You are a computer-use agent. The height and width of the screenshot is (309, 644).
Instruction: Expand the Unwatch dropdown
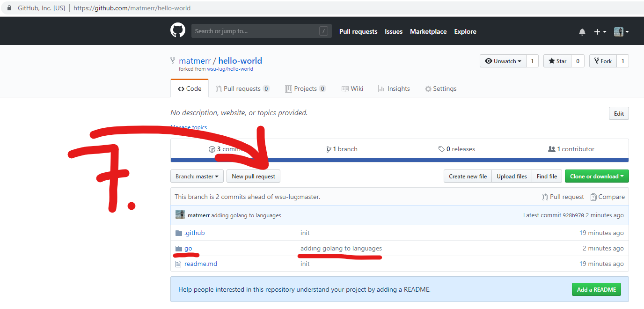click(503, 61)
